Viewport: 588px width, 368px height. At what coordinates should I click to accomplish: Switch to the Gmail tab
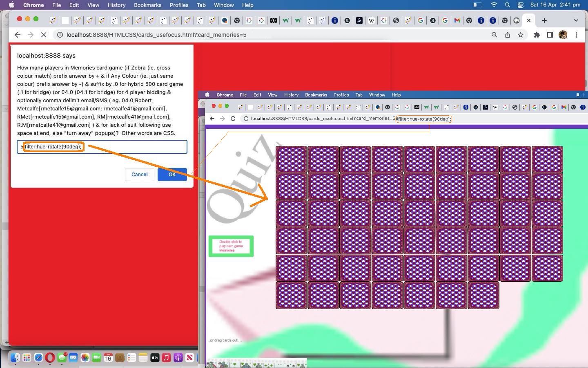[x=457, y=20]
